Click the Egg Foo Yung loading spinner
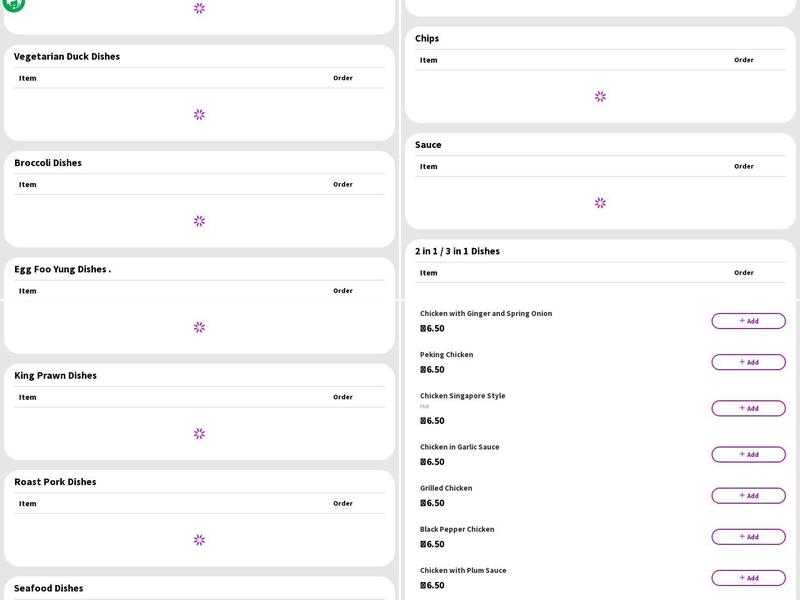800x600 pixels. pos(199,327)
